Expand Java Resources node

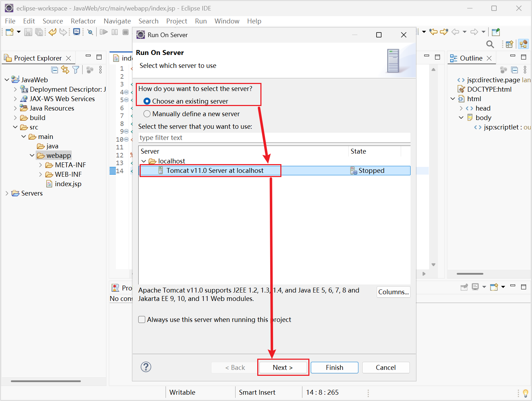click(15, 108)
